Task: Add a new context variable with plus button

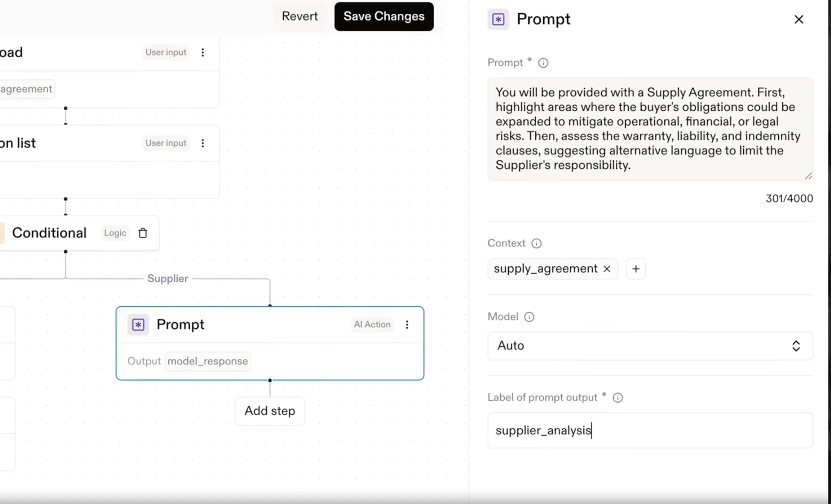Action: pyautogui.click(x=635, y=269)
